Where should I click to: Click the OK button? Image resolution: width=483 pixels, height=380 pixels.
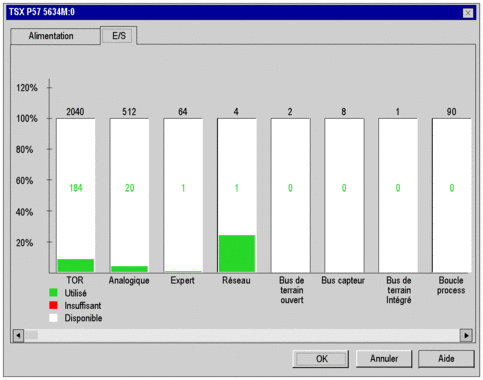[x=321, y=359]
